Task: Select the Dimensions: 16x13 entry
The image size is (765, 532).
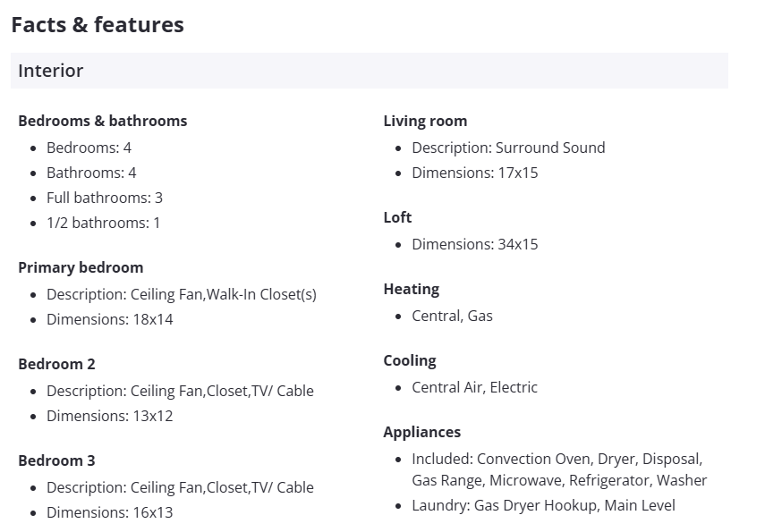Action: (110, 512)
